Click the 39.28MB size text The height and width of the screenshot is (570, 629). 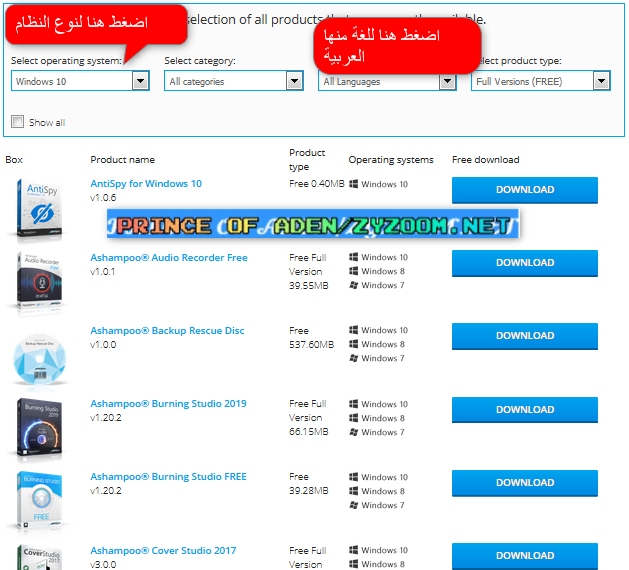pyautogui.click(x=309, y=491)
